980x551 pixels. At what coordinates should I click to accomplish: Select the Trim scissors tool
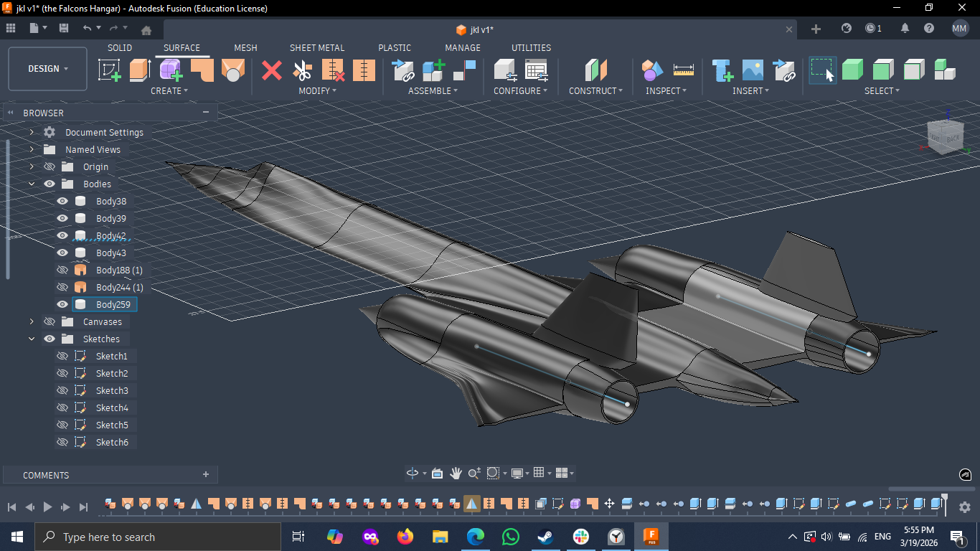303,70
